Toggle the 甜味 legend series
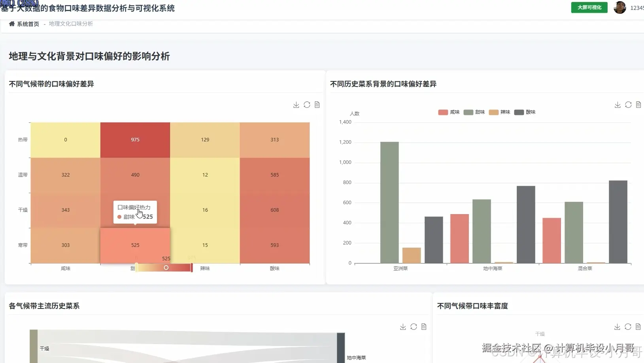 (474, 112)
